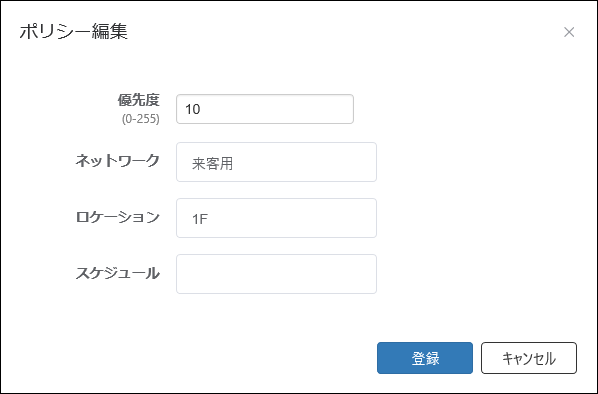This screenshot has height=394, width=598.
Task: Open the empty スケジュール selection box
Action: [276, 274]
